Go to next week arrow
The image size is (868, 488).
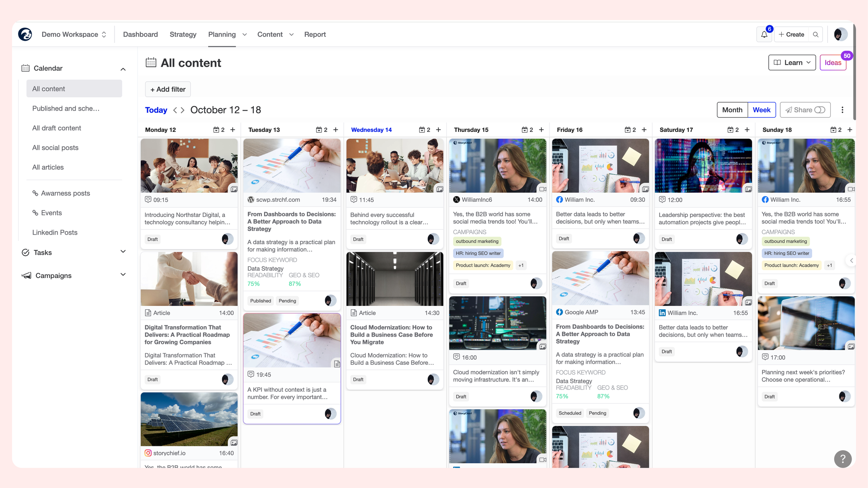183,110
